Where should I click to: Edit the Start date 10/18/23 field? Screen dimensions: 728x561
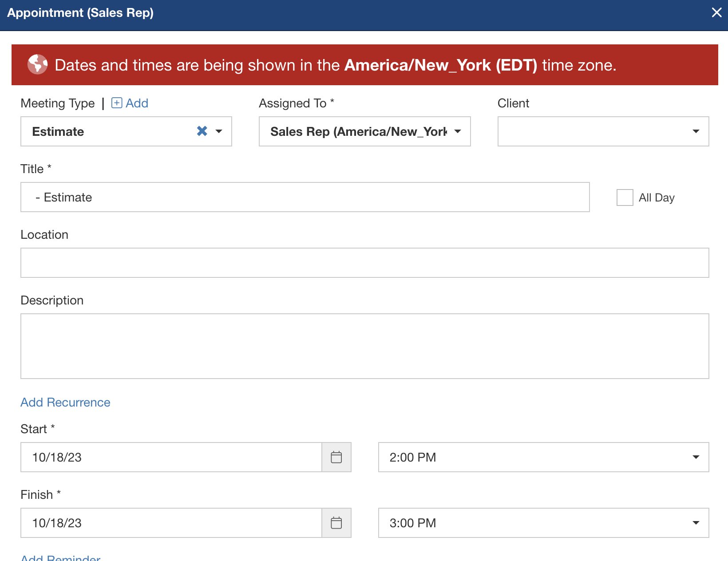(x=171, y=457)
